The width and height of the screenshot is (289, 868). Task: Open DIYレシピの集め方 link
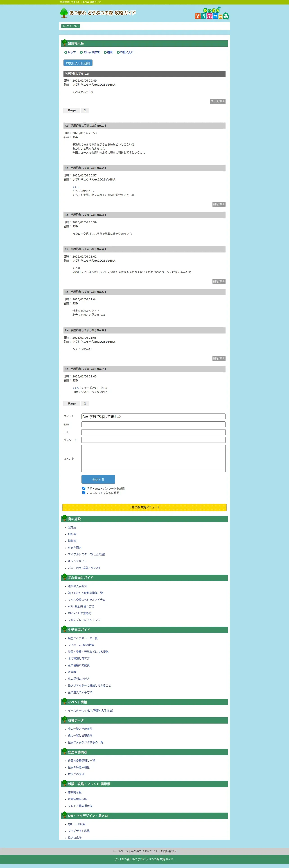click(80, 613)
